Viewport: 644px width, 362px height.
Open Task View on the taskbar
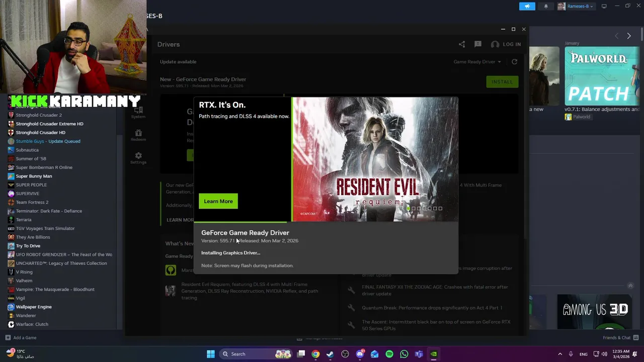[301, 354]
